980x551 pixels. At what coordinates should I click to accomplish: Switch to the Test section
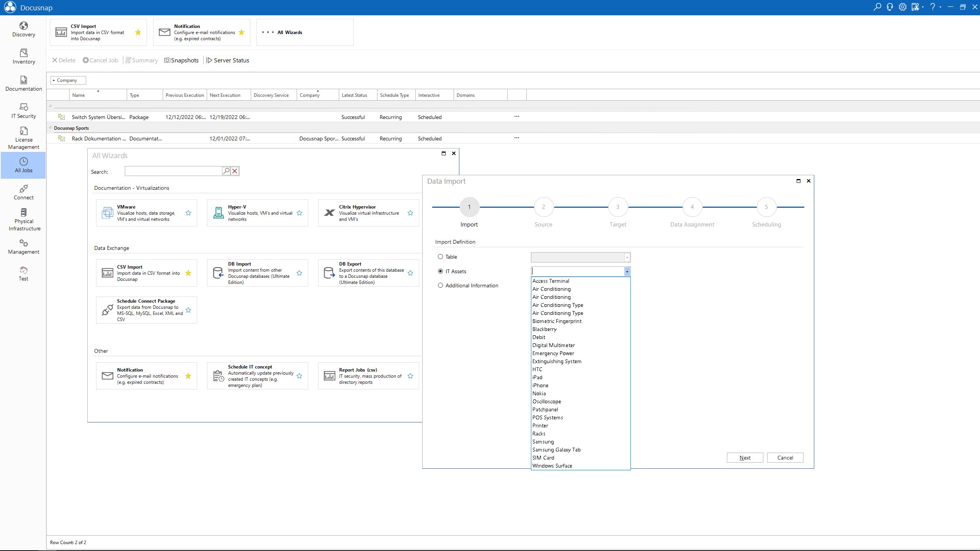pyautogui.click(x=23, y=273)
